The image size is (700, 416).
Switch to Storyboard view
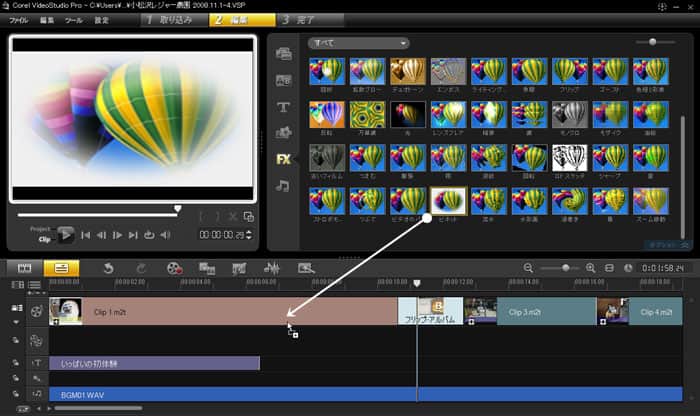point(25,268)
